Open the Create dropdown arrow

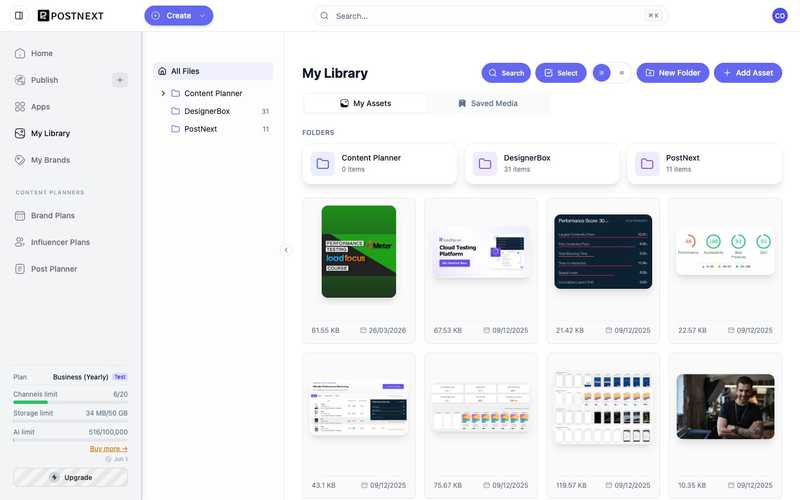(202, 16)
